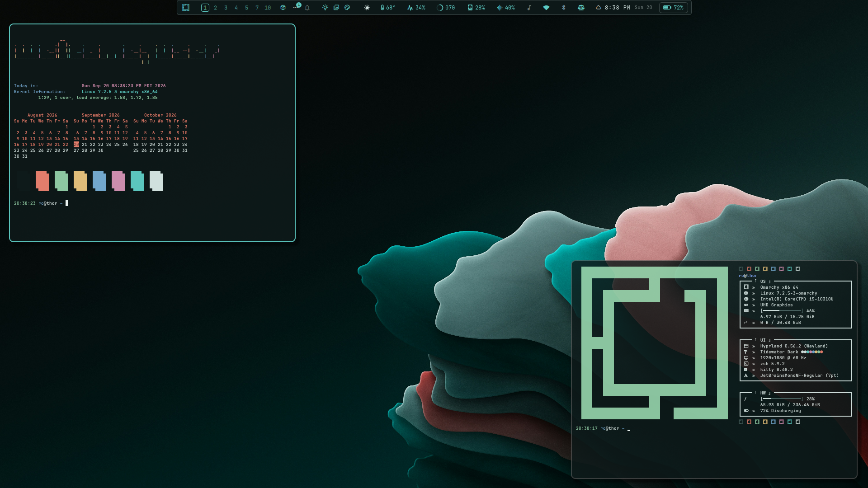868x488 pixels.
Task: Click the 8:38 PM clock
Action: (618, 8)
